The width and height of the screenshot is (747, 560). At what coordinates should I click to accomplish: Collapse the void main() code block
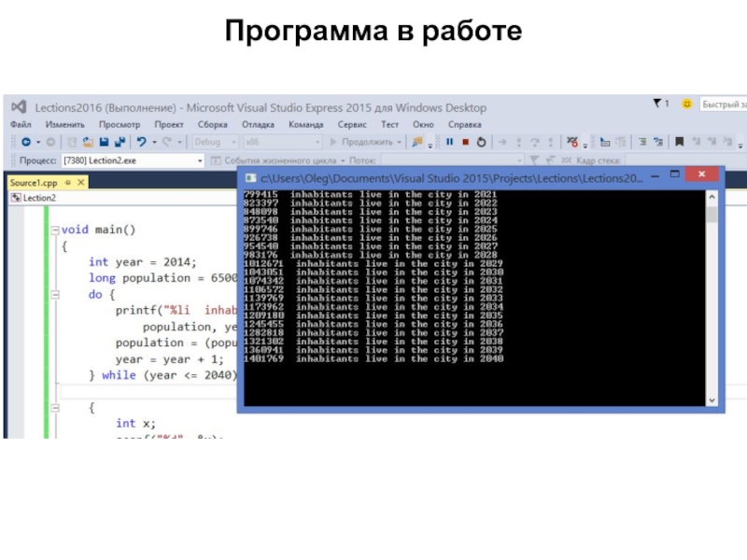55,231
